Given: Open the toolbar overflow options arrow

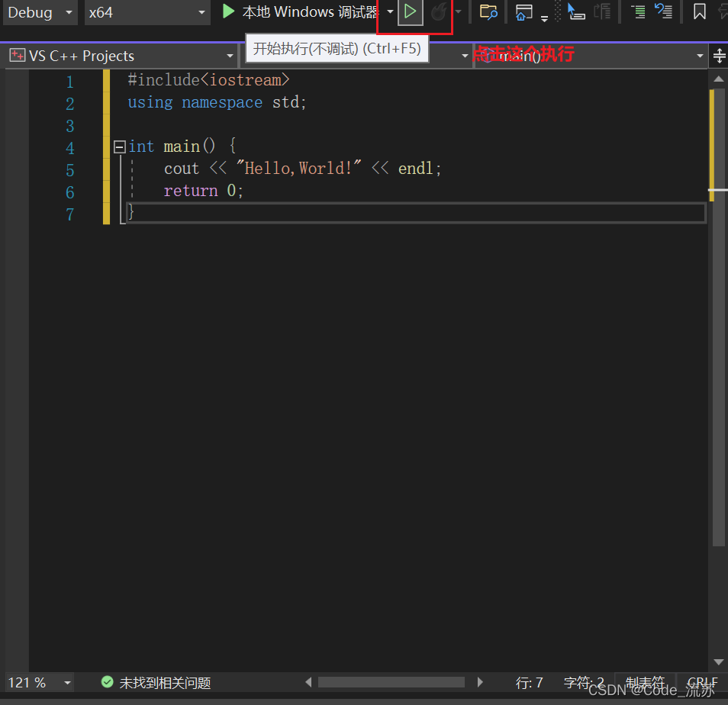Looking at the screenshot, I should (544, 18).
